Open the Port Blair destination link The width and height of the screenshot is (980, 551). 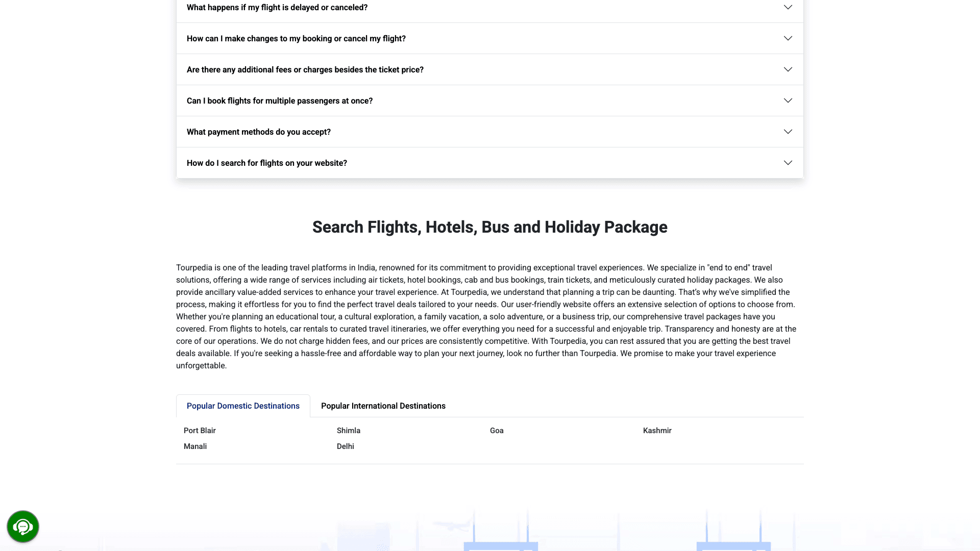coord(200,430)
